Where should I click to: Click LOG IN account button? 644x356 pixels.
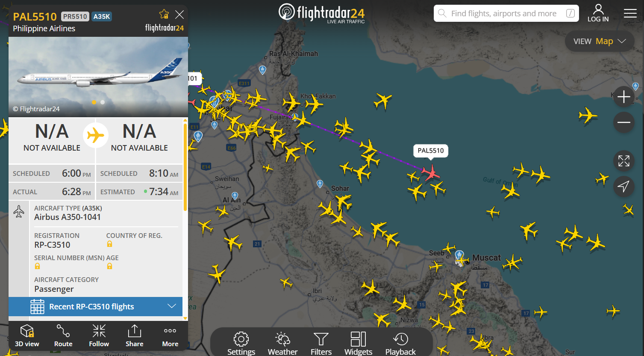pyautogui.click(x=598, y=13)
